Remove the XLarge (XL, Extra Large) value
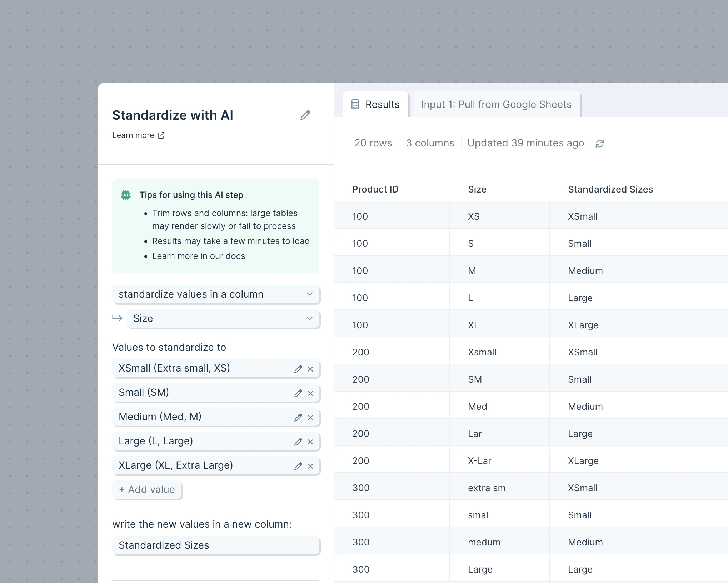Screen dimensions: 728x583 coord(310,466)
